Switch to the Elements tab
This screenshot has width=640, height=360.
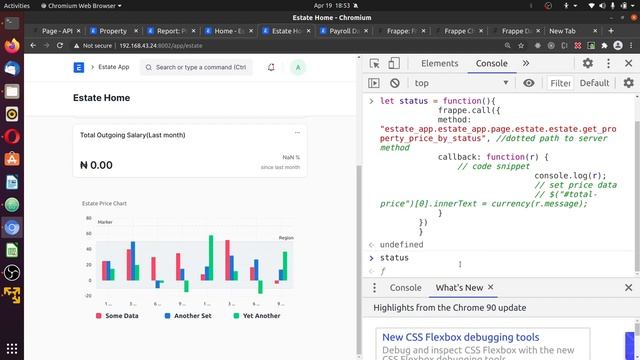[x=440, y=63]
